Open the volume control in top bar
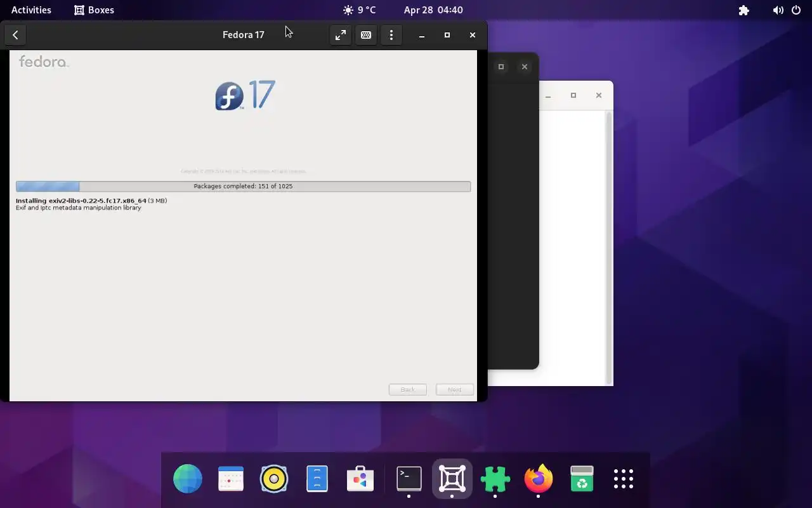The width and height of the screenshot is (812, 508). (778, 10)
